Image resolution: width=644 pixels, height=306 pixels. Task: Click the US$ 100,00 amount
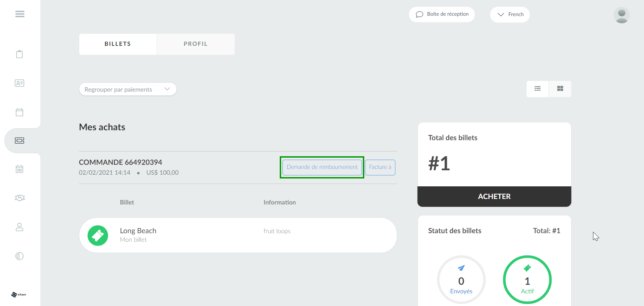point(162,173)
